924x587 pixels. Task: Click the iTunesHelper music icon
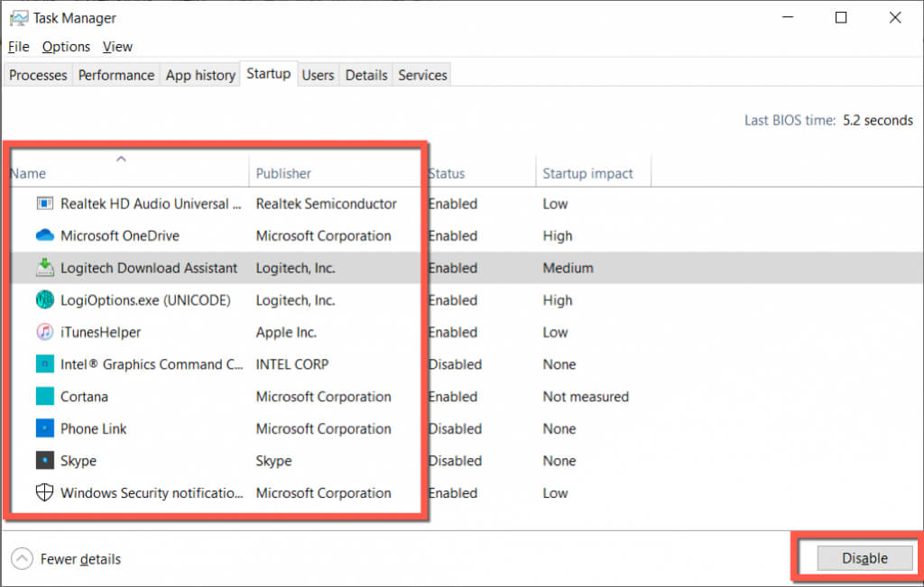(45, 332)
